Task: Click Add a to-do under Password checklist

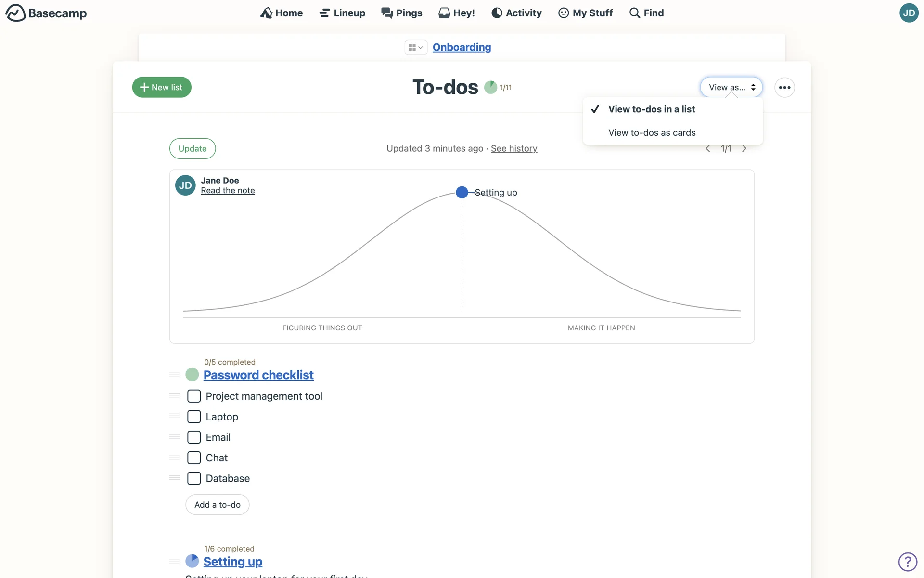Action: pos(217,505)
